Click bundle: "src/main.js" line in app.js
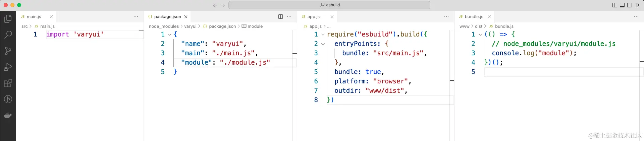This screenshot has height=141, width=644. tap(384, 53)
